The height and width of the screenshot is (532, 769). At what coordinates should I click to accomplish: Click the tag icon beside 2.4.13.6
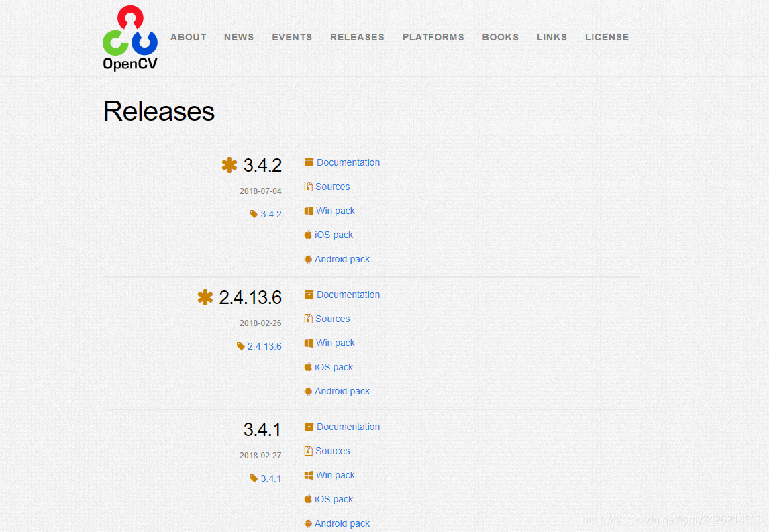tap(240, 345)
